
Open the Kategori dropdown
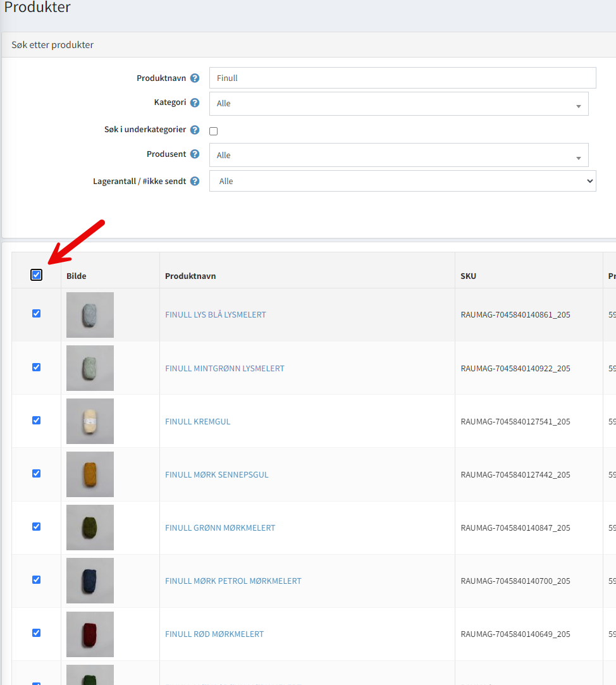(398, 104)
